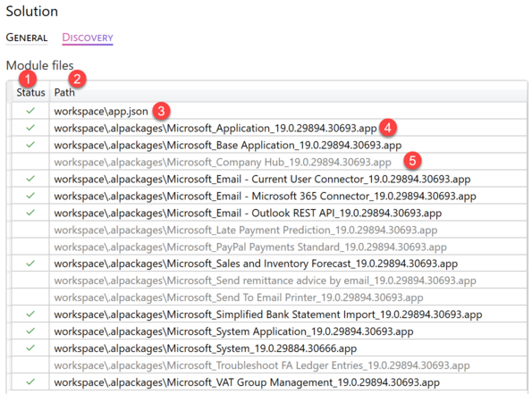
Task: Click checkmark status for Simplified Bank Statement Import
Action: point(30,314)
